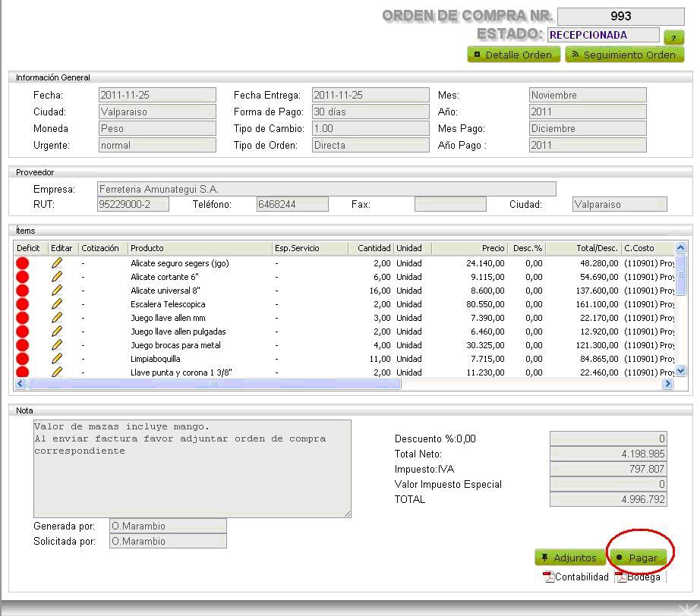The width and height of the screenshot is (700, 616).
Task: Edit Juego brocas para metal pencil icon
Action: 57,345
